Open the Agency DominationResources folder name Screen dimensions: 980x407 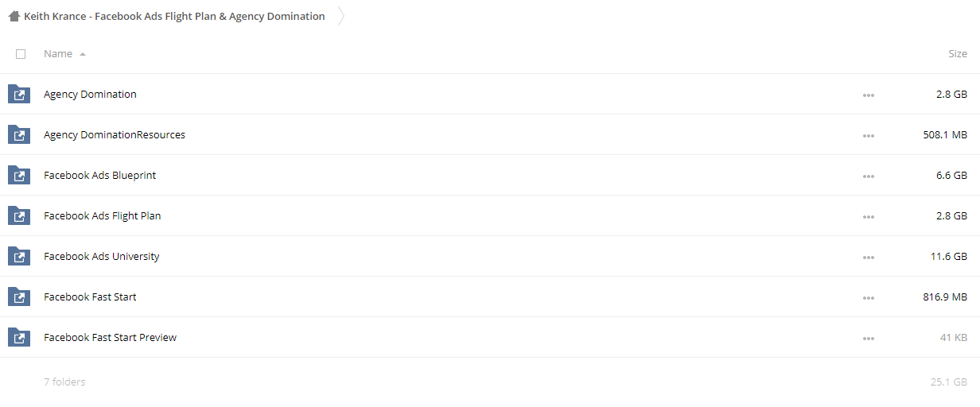click(x=115, y=134)
